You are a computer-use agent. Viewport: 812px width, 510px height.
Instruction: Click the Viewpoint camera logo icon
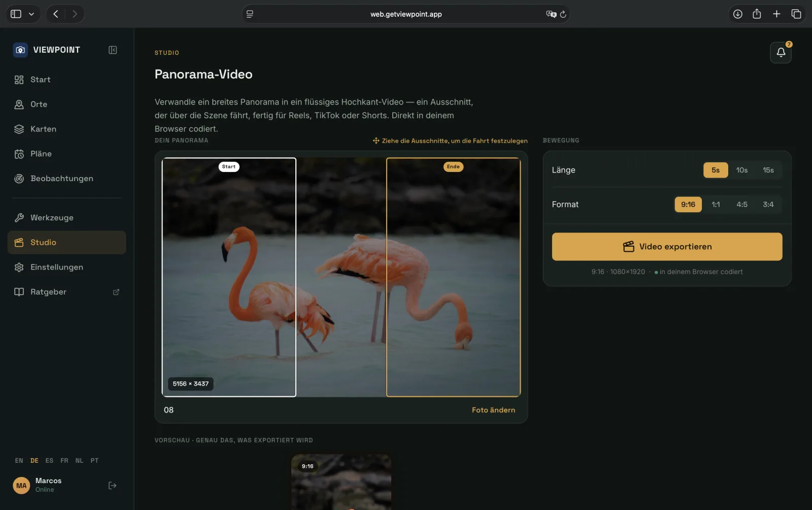pos(20,50)
